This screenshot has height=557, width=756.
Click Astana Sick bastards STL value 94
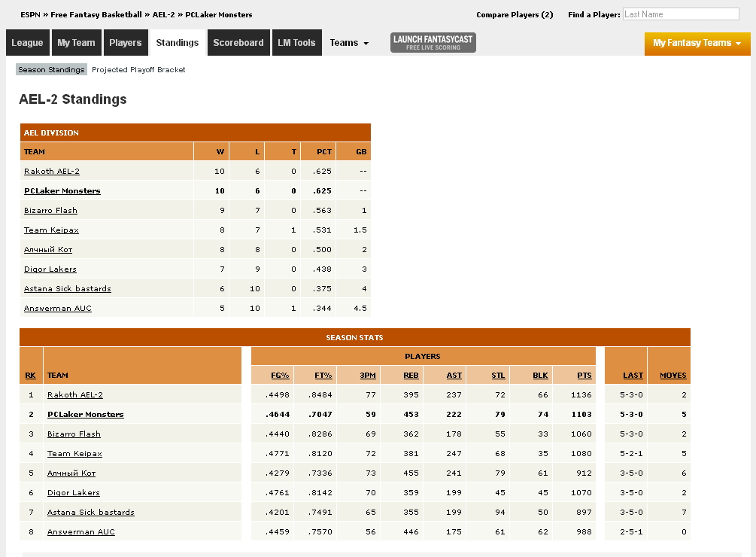[x=500, y=512]
